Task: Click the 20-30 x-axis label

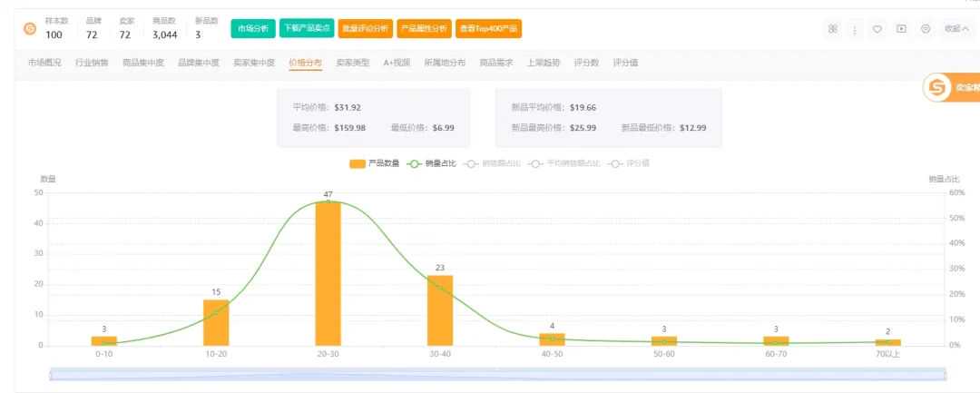Action: tap(328, 354)
